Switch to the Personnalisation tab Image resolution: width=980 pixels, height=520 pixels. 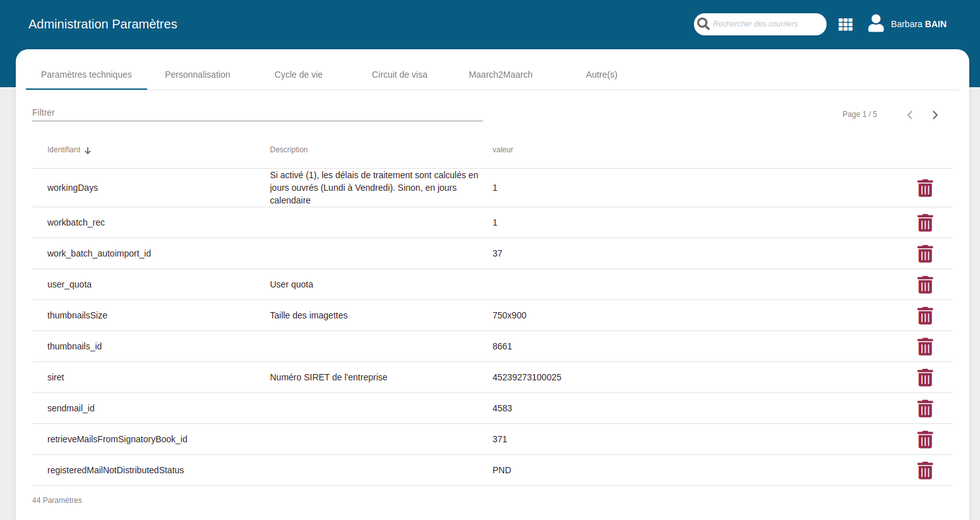click(198, 75)
